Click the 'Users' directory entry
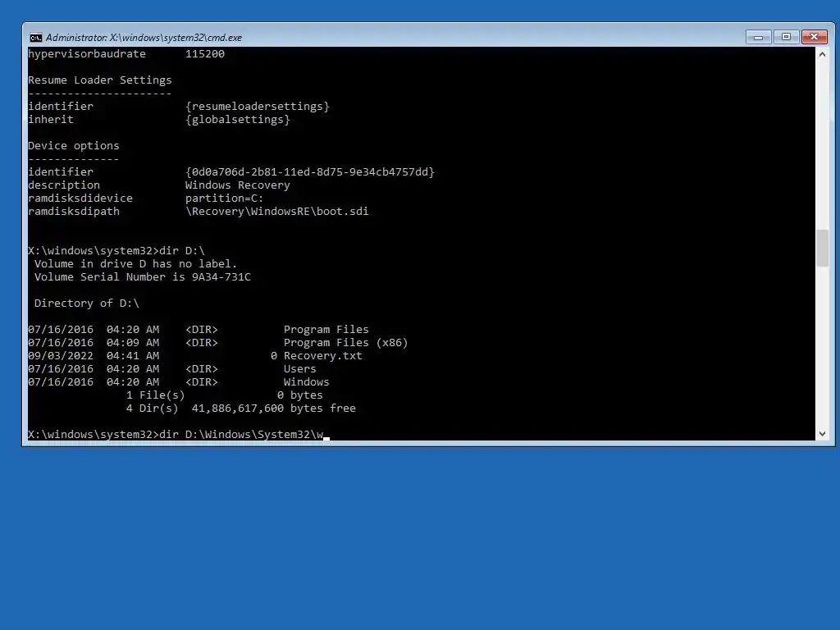The height and width of the screenshot is (630, 840). click(300, 369)
